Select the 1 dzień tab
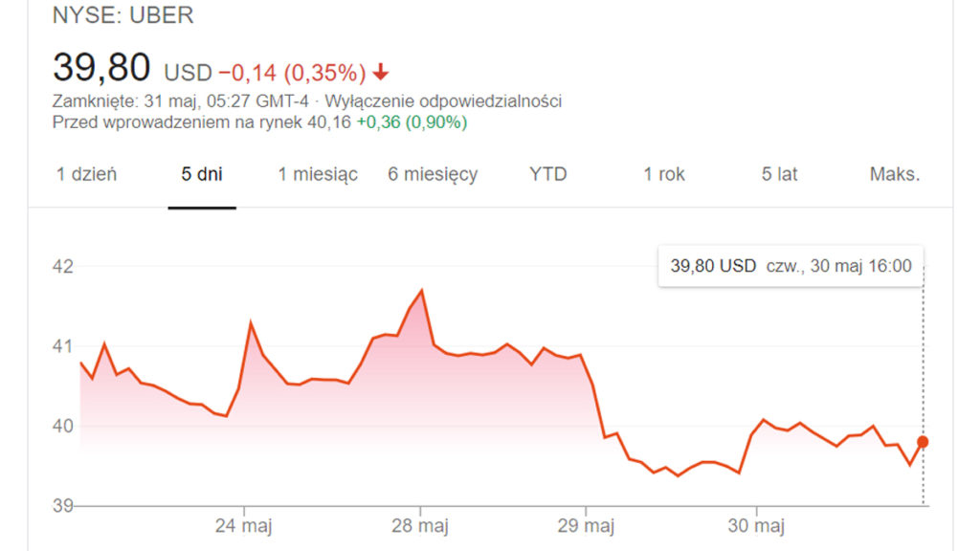980x551 pixels. tap(86, 174)
